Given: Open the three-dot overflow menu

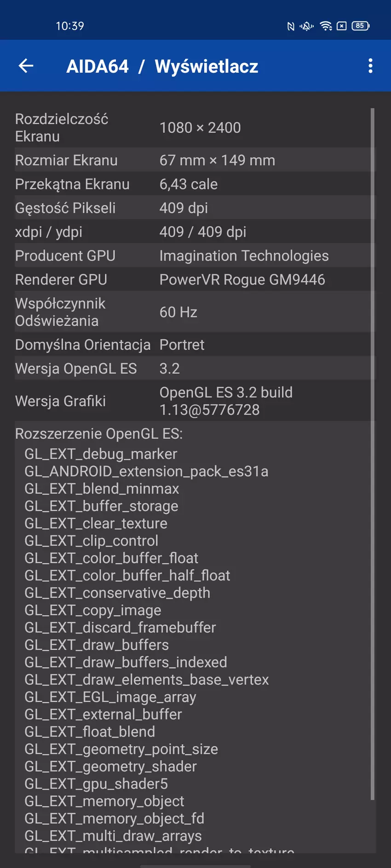Looking at the screenshot, I should point(370,66).
